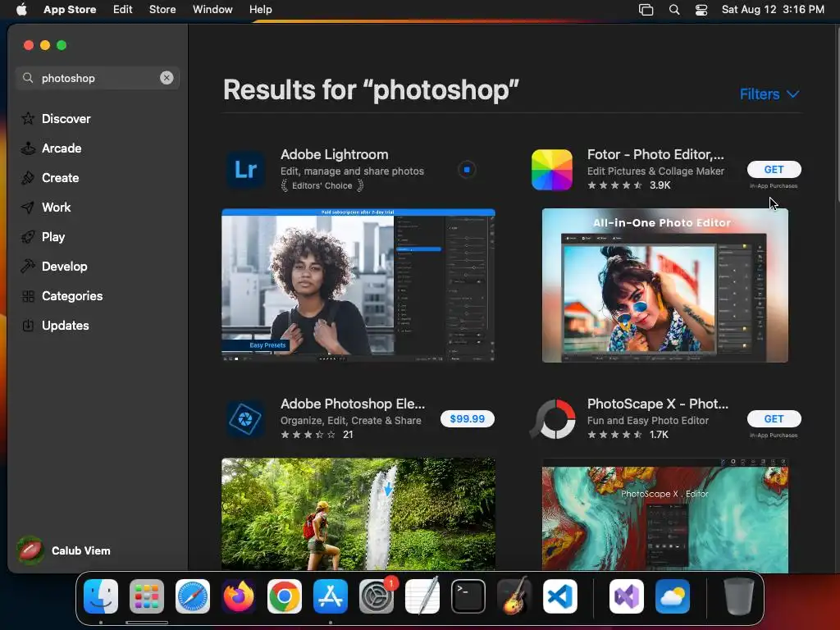
Task: Open Control Center in menu bar
Action: pyautogui.click(x=701, y=10)
